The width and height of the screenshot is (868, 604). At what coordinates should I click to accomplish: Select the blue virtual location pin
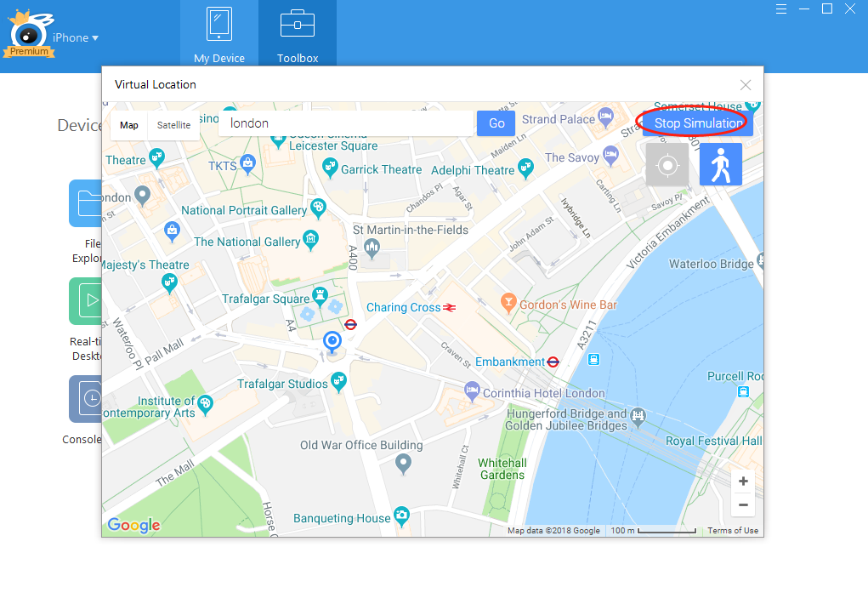tap(332, 342)
